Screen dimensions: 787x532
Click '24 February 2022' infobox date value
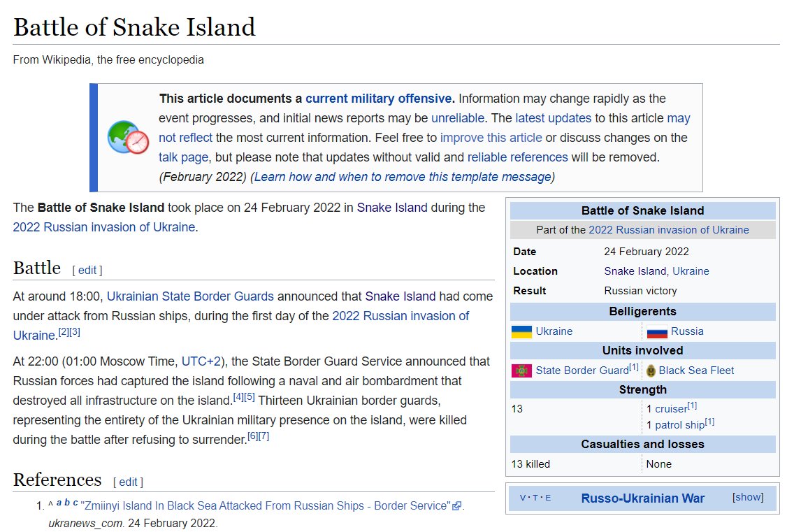[647, 252]
